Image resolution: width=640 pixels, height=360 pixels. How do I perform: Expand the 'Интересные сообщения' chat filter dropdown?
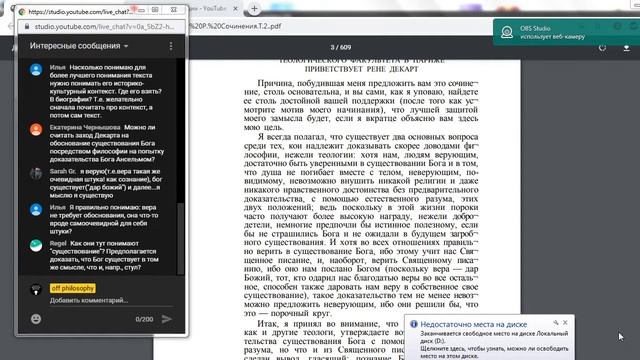coord(79,46)
